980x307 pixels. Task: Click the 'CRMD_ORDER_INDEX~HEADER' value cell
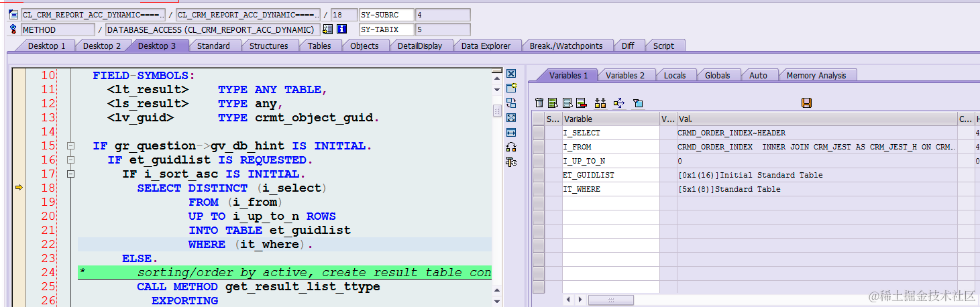816,133
